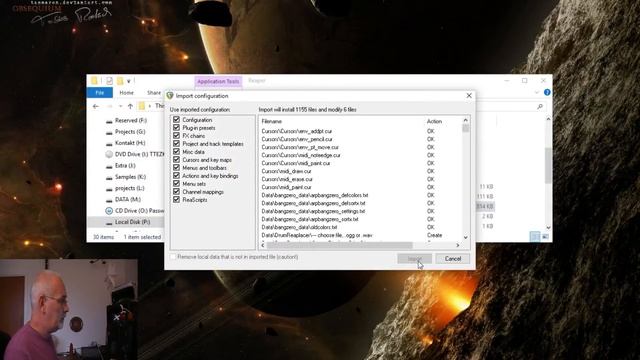Select CD Drive (O:) in navigation pane
This screenshot has height=360, width=640.
click(135, 211)
